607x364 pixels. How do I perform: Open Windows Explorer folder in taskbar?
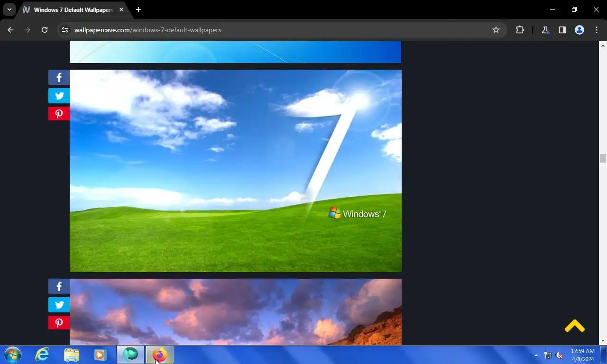(x=72, y=355)
